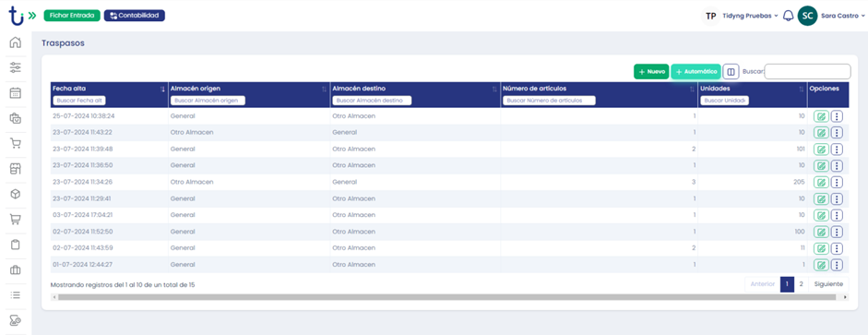Click the Fichar Entrada button

(x=72, y=16)
